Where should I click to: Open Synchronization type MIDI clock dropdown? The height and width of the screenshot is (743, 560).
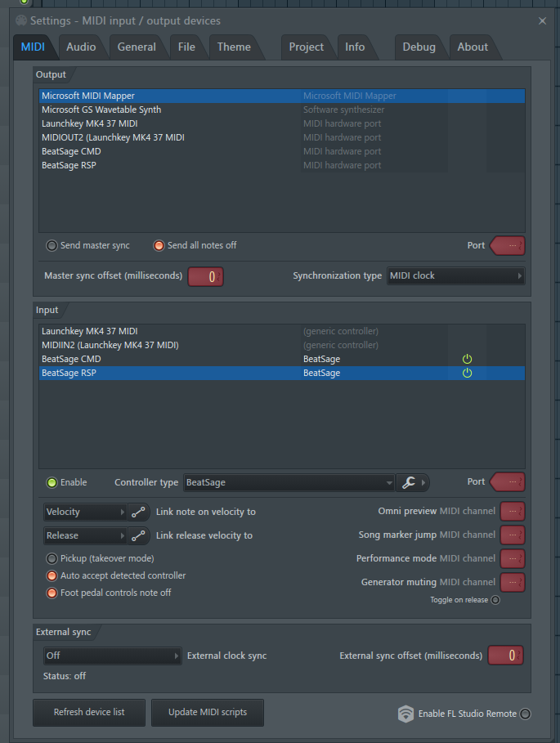[x=456, y=275]
